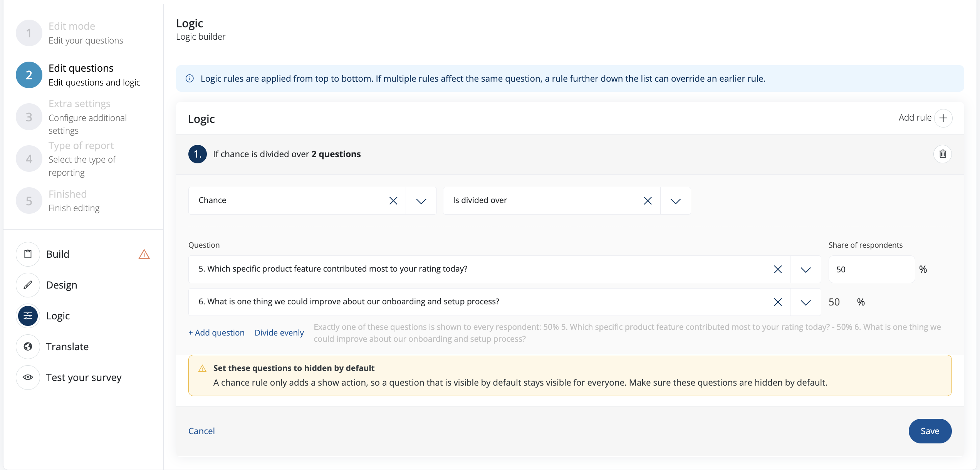Click the yellow warning triangle icon

(x=202, y=368)
